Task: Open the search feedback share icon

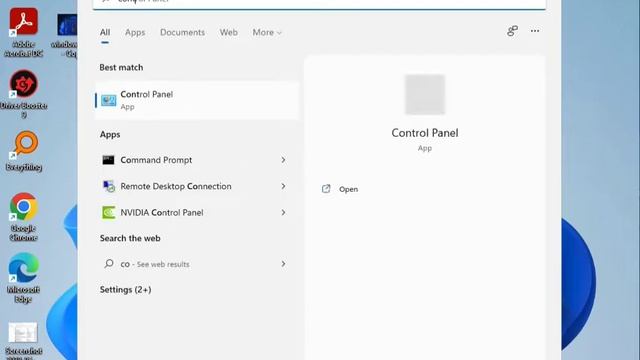Action: coord(512,31)
